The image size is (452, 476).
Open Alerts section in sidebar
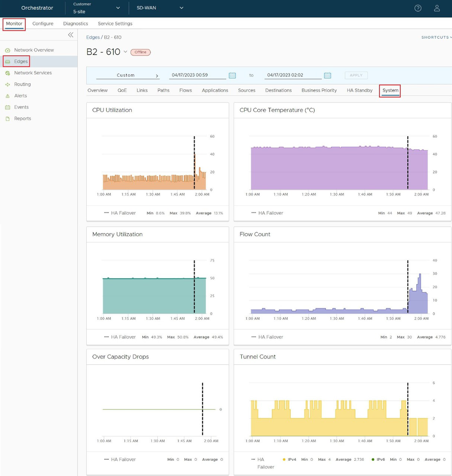point(21,96)
